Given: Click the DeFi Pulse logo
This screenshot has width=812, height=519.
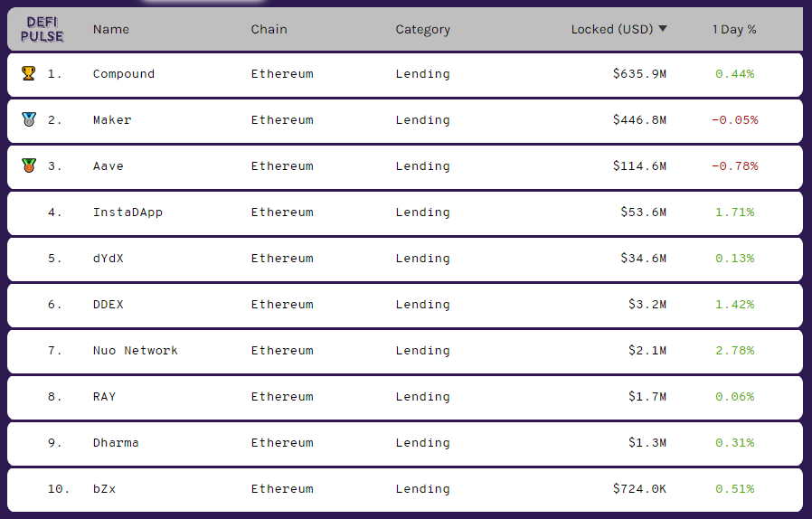Looking at the screenshot, I should 42,29.
